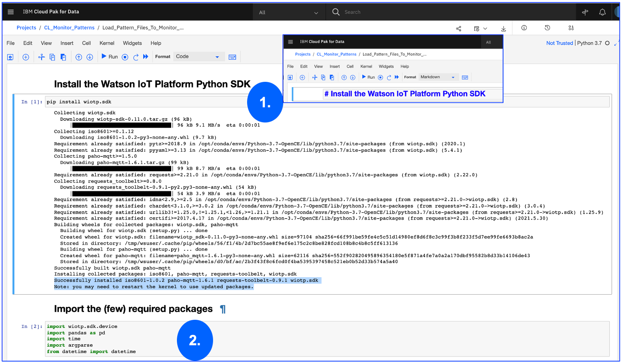
Task: Open the File menu
Action: (11, 43)
